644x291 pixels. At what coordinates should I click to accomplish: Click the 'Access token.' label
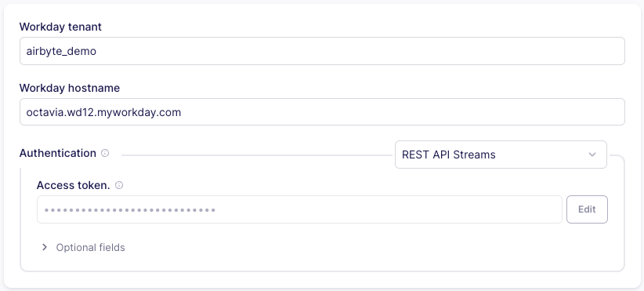pos(73,185)
